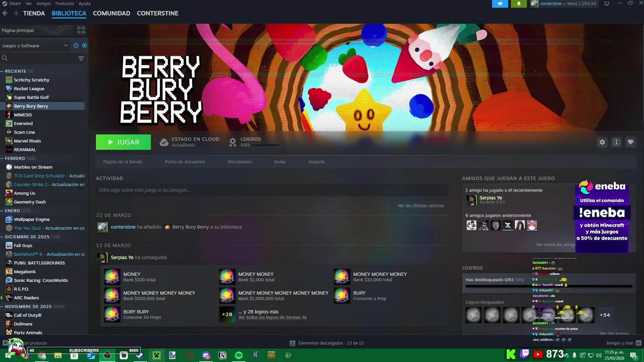Click the cloud status icon
This screenshot has height=362, width=644.
pos(164,142)
